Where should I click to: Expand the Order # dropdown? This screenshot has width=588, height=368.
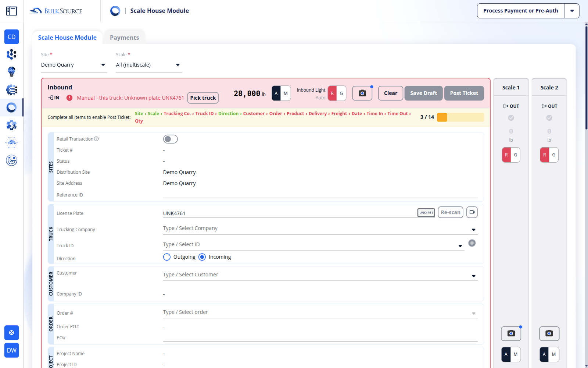[474, 314]
